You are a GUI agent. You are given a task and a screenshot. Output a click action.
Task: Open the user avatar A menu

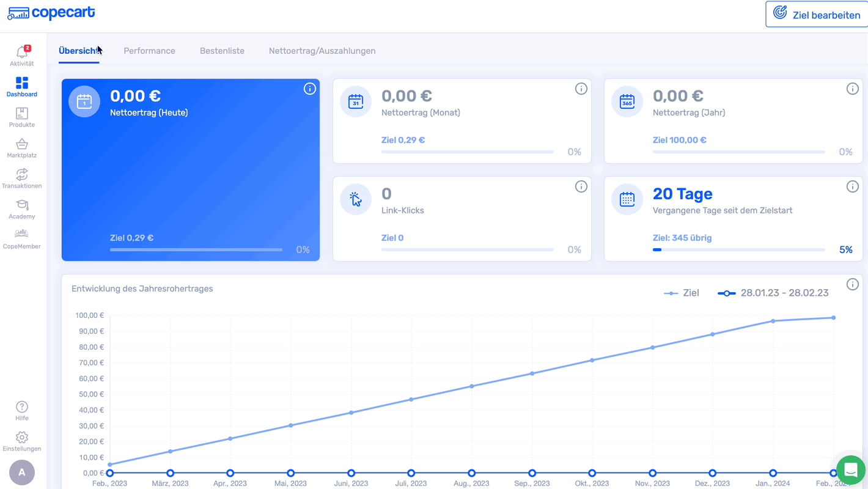tap(22, 472)
